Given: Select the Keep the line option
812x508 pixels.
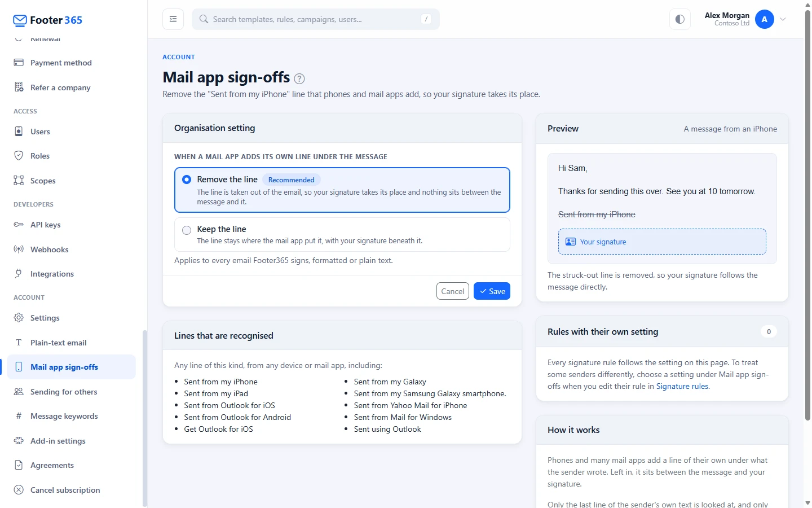Looking at the screenshot, I should 342,234.
